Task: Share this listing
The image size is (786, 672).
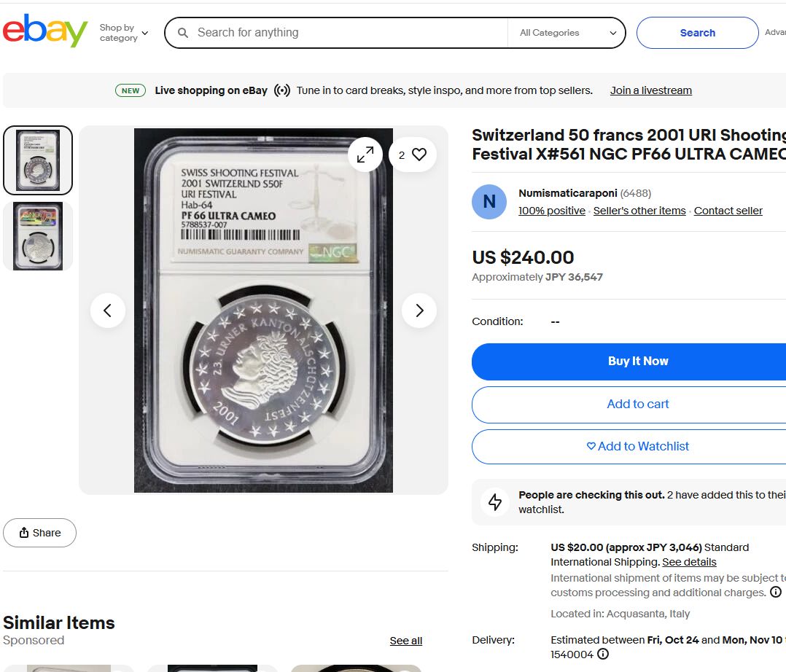Action: pos(40,533)
